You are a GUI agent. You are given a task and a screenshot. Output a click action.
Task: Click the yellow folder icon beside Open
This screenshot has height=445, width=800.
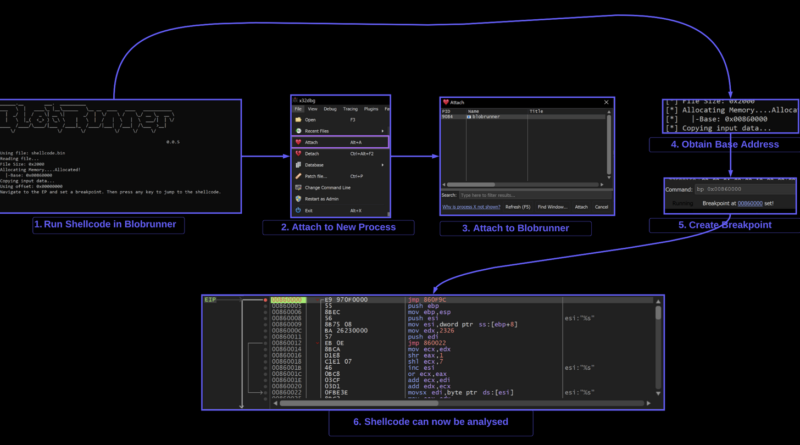coord(298,119)
